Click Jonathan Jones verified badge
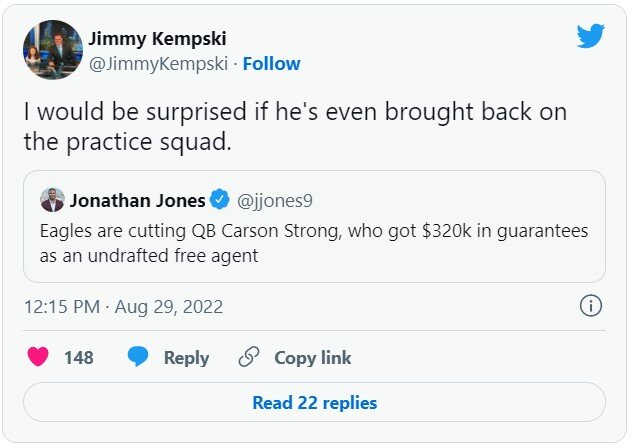632x448 pixels. tap(220, 199)
